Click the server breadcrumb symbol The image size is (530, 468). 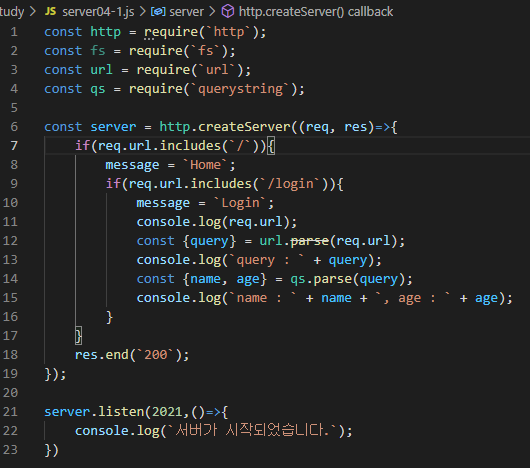(x=186, y=12)
